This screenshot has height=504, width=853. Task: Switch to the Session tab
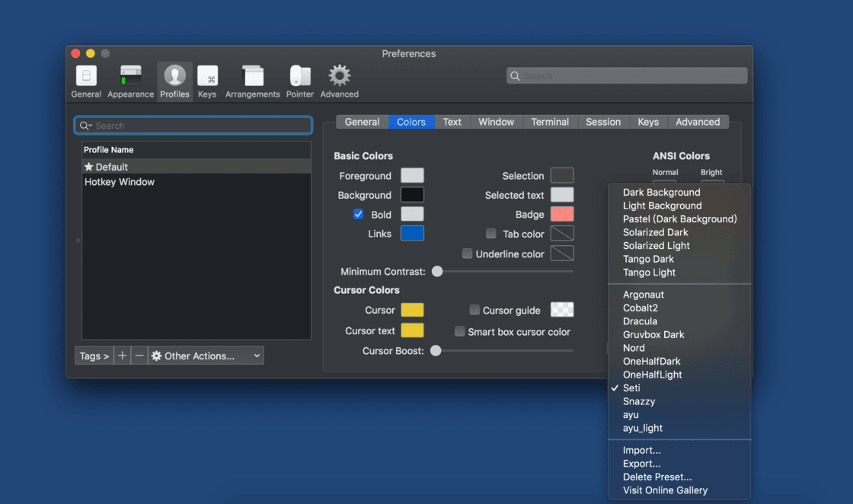602,122
